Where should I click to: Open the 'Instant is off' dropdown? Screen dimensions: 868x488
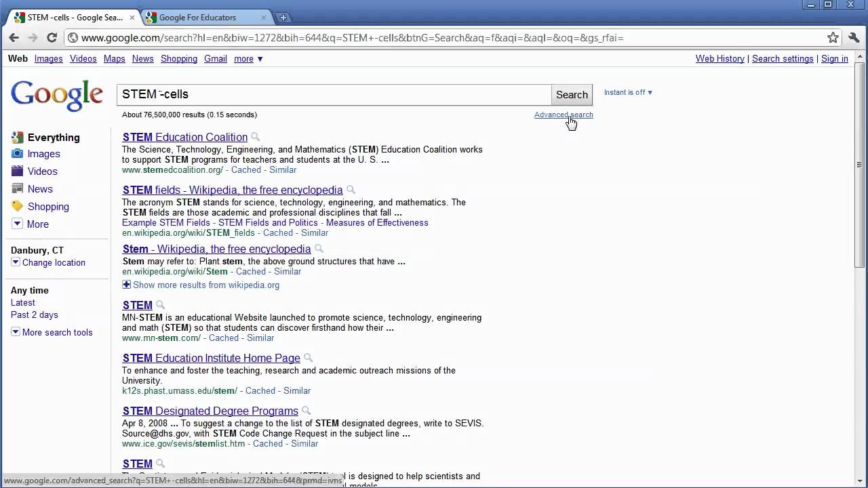[x=628, y=93]
